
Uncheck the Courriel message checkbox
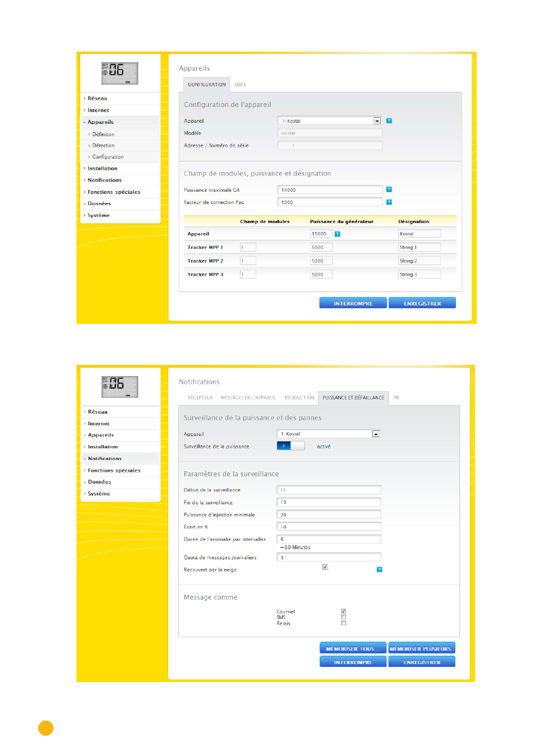(343, 611)
